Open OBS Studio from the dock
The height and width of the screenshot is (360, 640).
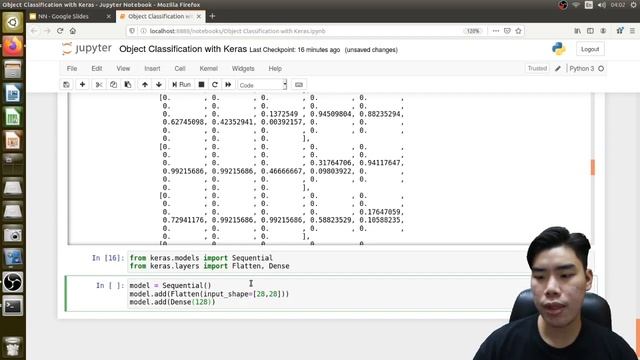click(x=13, y=282)
